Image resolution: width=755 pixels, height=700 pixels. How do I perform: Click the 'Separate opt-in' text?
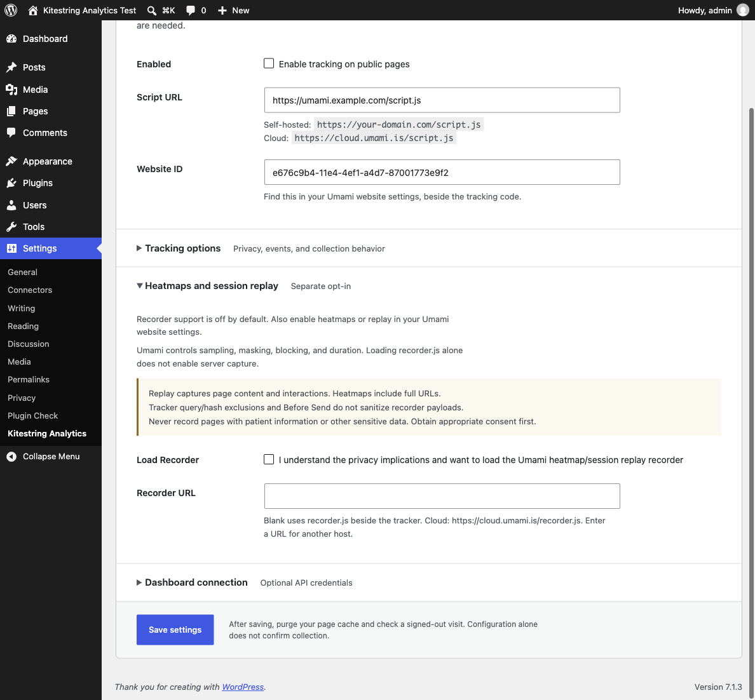tap(321, 286)
